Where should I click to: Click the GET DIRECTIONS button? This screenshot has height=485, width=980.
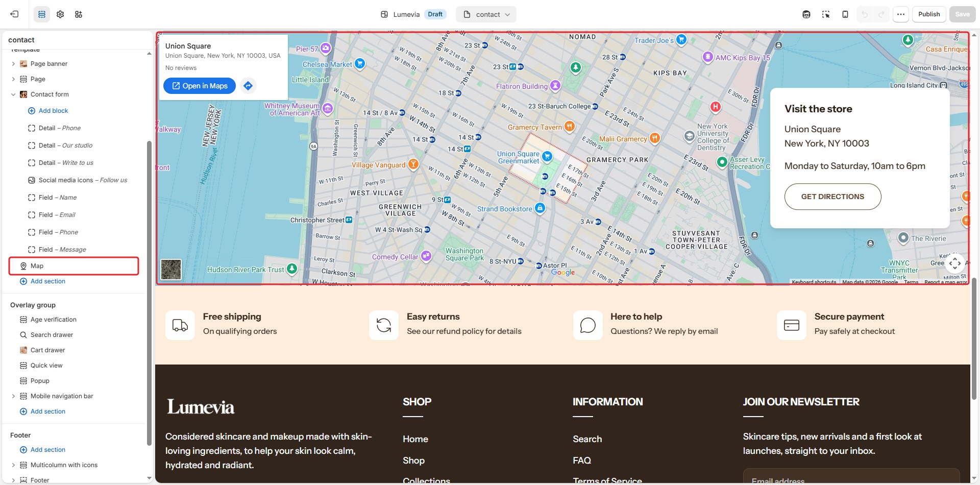[x=832, y=197]
